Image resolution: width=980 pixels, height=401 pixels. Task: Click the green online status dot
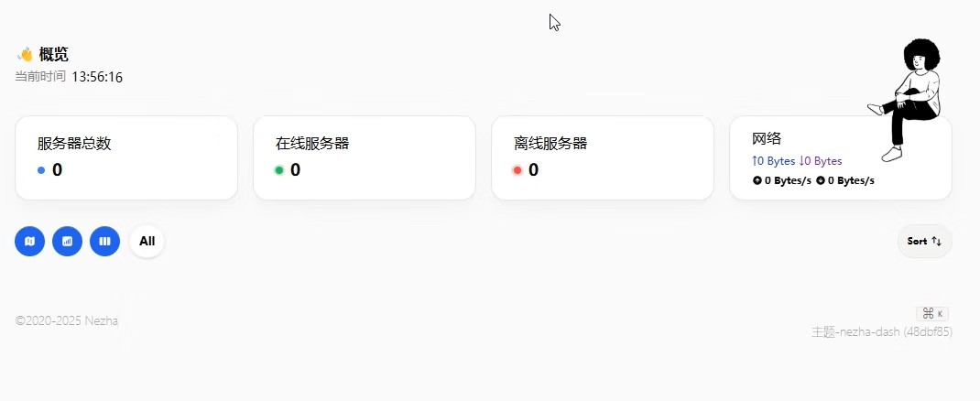[279, 170]
